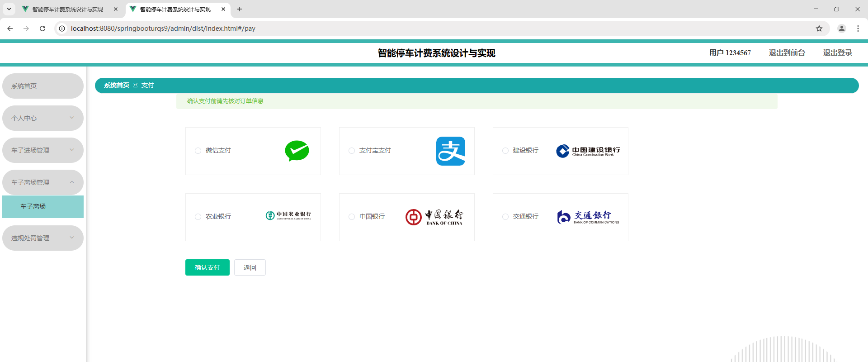
Task: Close the first browser tab
Action: click(x=116, y=9)
